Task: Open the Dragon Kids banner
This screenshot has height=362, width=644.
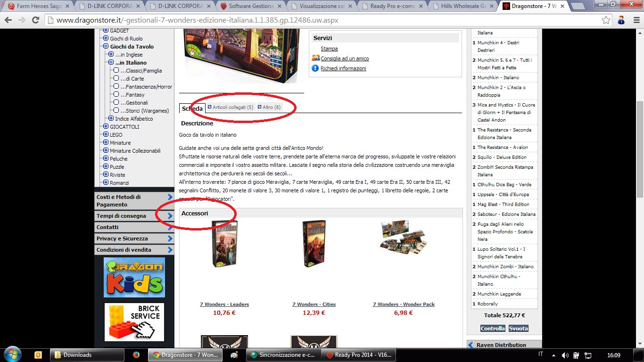Action: point(134,278)
